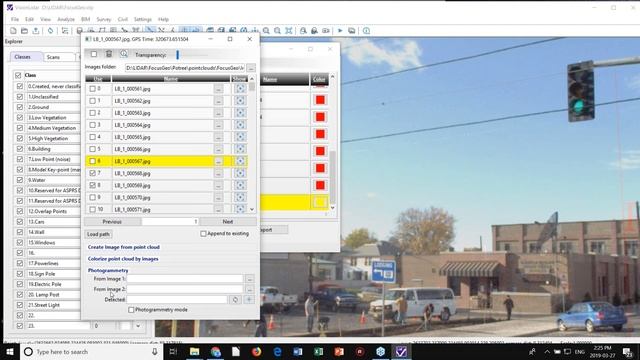Click the From image 2 input field
Image resolution: width=640 pixels, height=360 pixels.
(185, 289)
